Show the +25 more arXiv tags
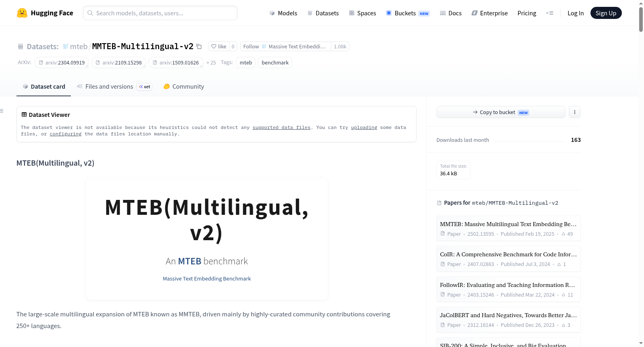The width and height of the screenshot is (644, 347). (x=211, y=62)
